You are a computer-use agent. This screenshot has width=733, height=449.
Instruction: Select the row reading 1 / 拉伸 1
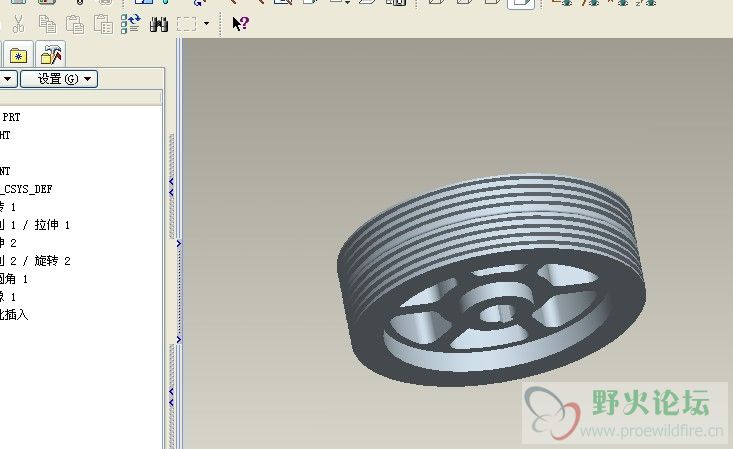[x=35, y=225]
